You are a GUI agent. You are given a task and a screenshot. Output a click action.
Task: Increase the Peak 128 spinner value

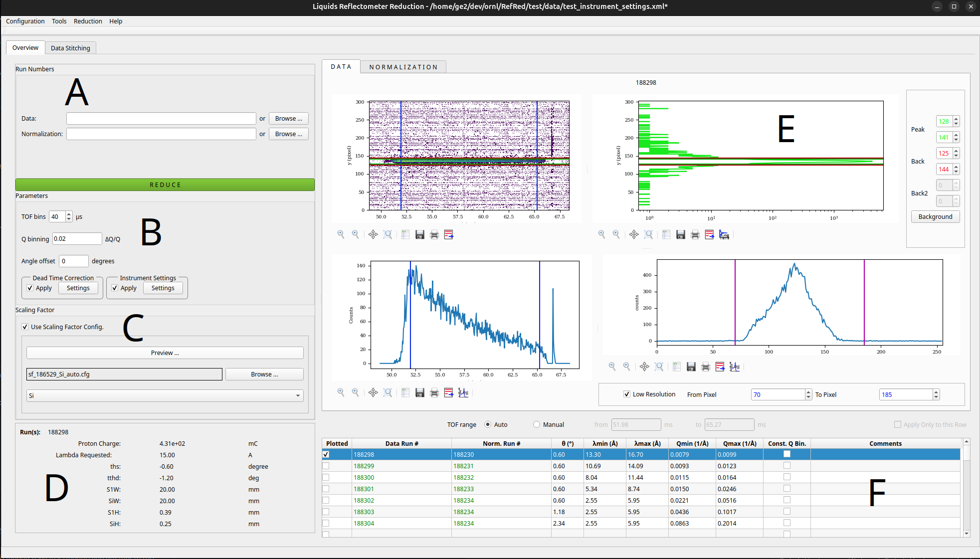956,119
